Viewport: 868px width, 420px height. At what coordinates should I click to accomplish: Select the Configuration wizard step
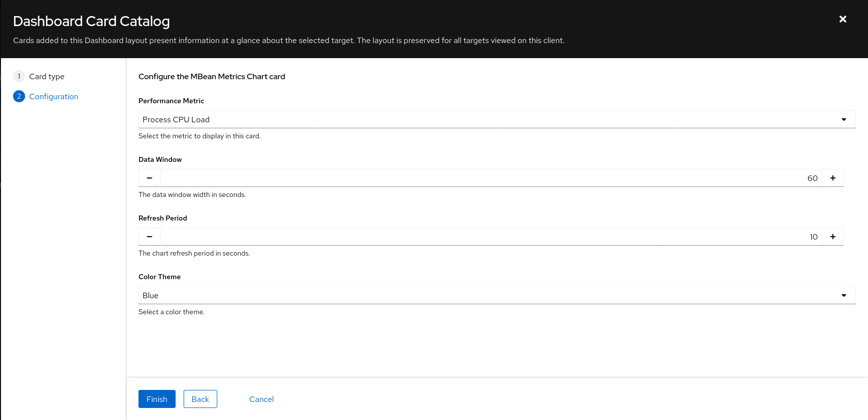(x=54, y=96)
